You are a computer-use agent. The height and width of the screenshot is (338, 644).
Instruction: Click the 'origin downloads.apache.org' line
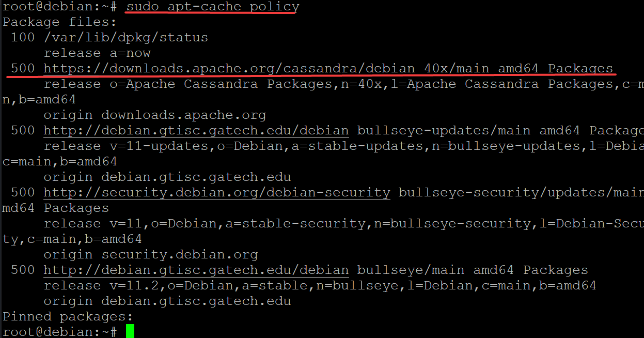coord(154,115)
